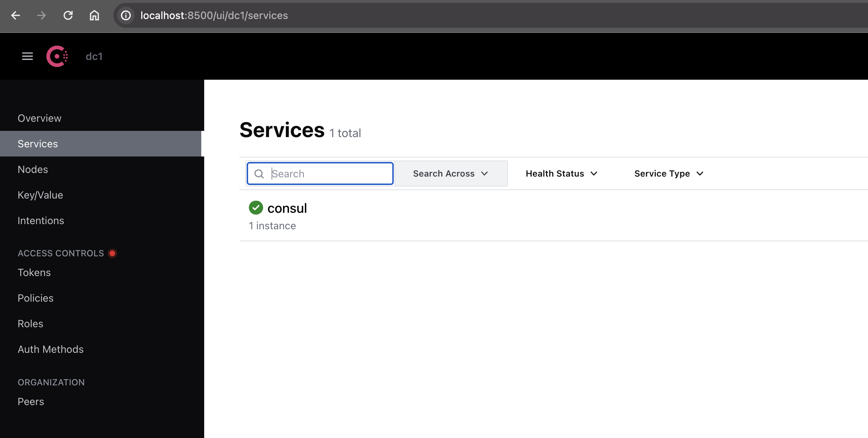Screen dimensions: 868x438
Task: Navigate to the Key/Value page
Action: pyautogui.click(x=40, y=195)
